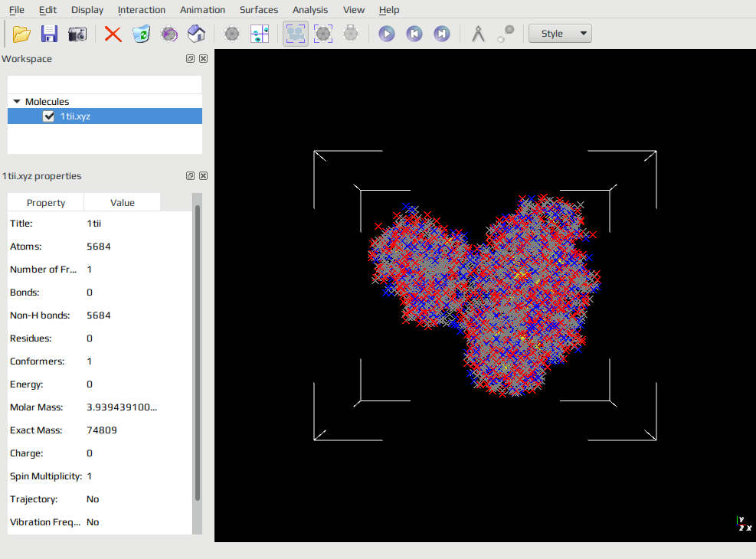756x559 pixels.
Task: Open the Display menu
Action: (87, 10)
